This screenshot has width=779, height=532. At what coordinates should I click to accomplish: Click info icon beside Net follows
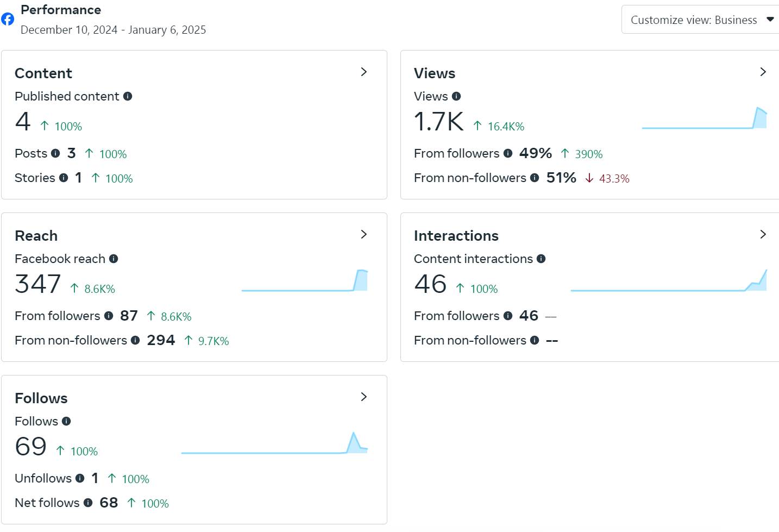tap(88, 503)
